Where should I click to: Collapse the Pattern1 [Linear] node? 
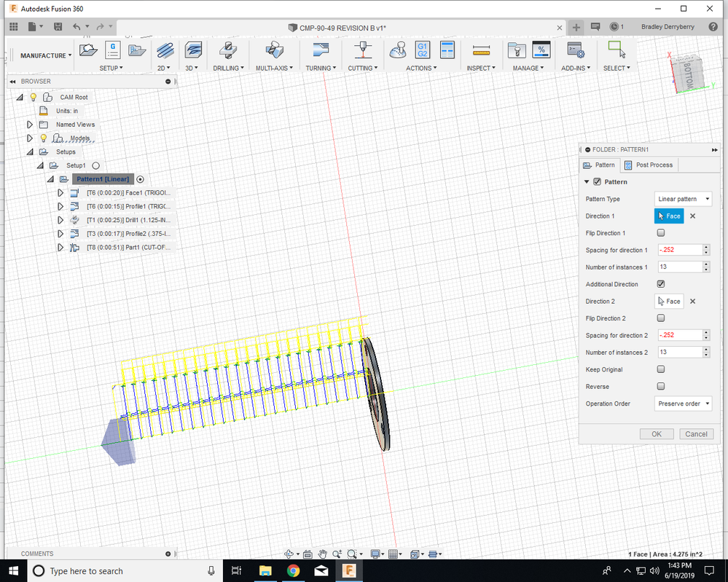tap(50, 179)
